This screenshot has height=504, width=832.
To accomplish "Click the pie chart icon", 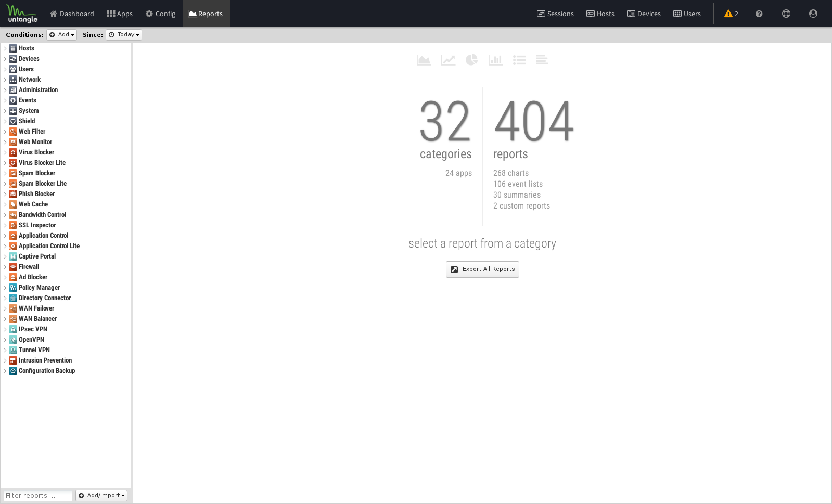I will pyautogui.click(x=471, y=60).
